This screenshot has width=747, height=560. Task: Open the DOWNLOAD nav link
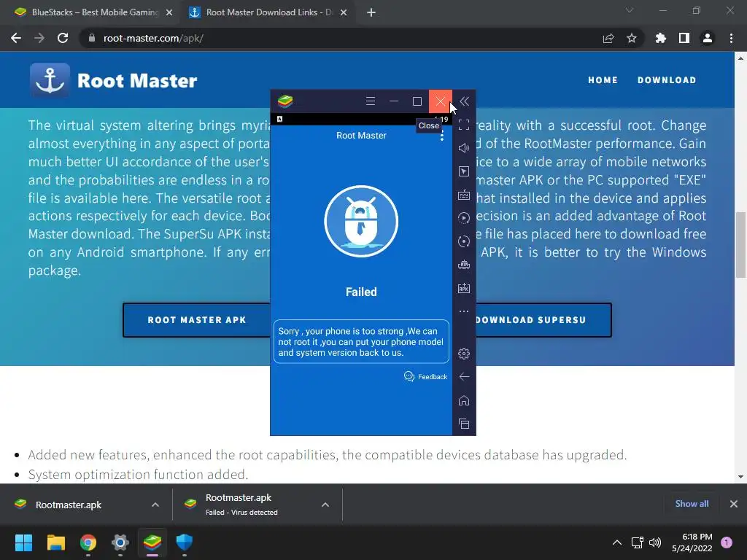667,80
